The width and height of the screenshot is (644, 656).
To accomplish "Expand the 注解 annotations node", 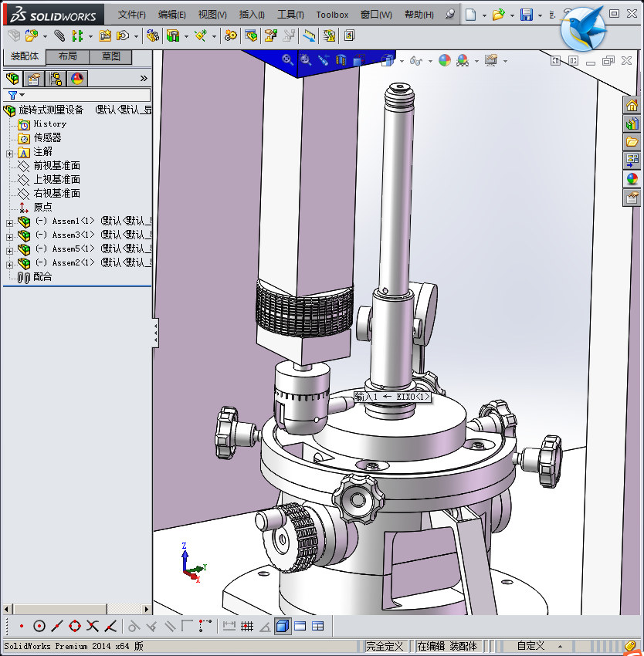I will pyautogui.click(x=9, y=154).
